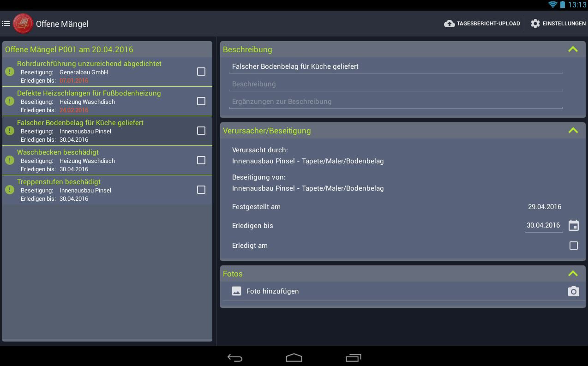Collapse the Verursacher/Beseitigung panel
This screenshot has width=588, height=366.
(573, 131)
